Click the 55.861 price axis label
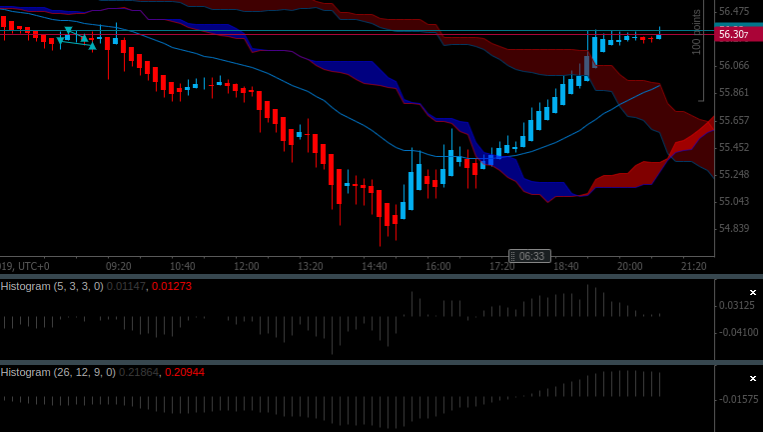The width and height of the screenshot is (763, 432). coord(734,92)
